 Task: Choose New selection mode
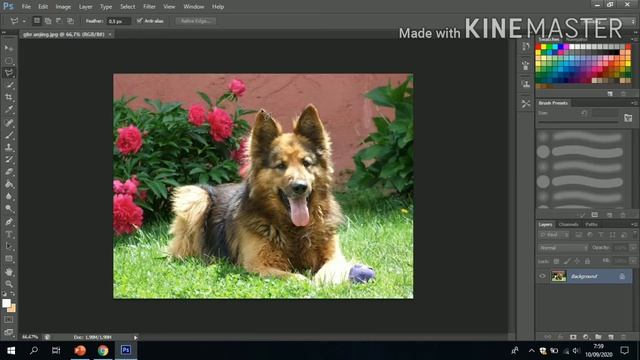click(x=37, y=21)
